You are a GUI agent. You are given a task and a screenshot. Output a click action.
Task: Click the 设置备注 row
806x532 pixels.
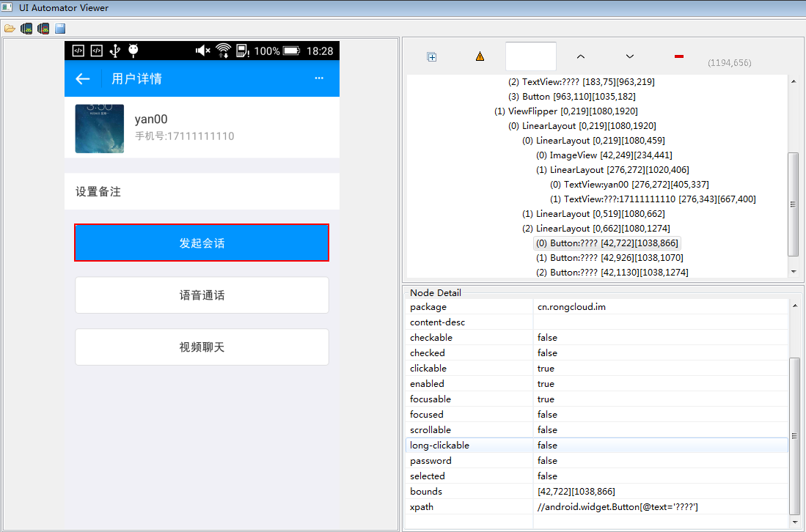click(202, 191)
